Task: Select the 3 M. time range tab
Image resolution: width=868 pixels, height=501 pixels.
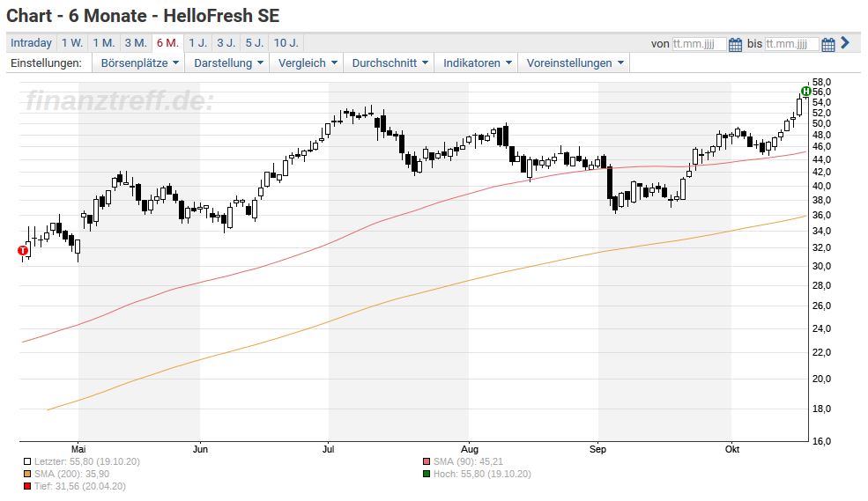Action: click(136, 43)
